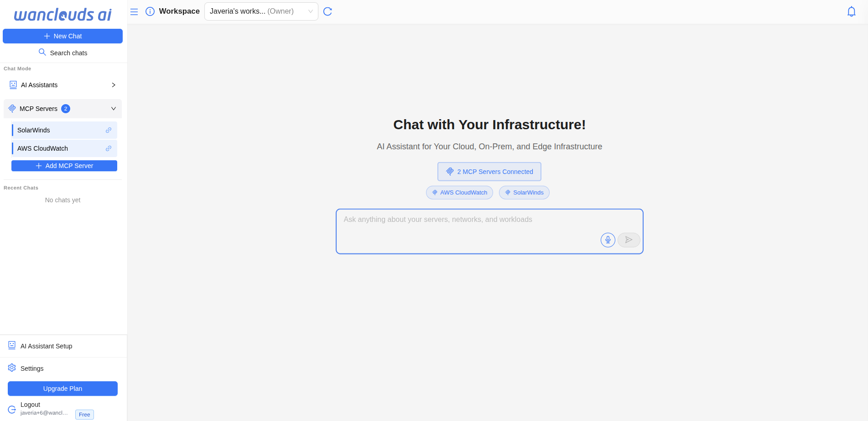The height and width of the screenshot is (421, 868).
Task: Open AI Assistant Setup
Action: click(x=46, y=346)
